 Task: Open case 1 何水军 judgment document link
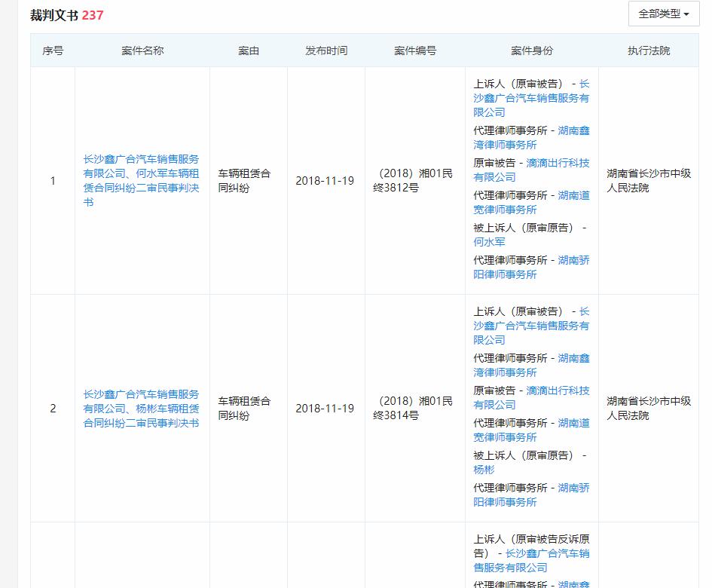(141, 180)
